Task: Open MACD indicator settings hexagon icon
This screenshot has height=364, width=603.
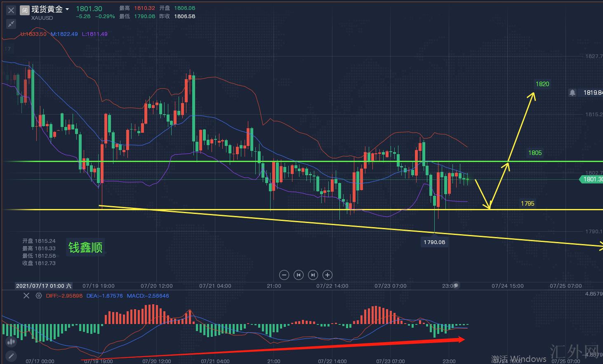Action: pyautogui.click(x=39, y=296)
